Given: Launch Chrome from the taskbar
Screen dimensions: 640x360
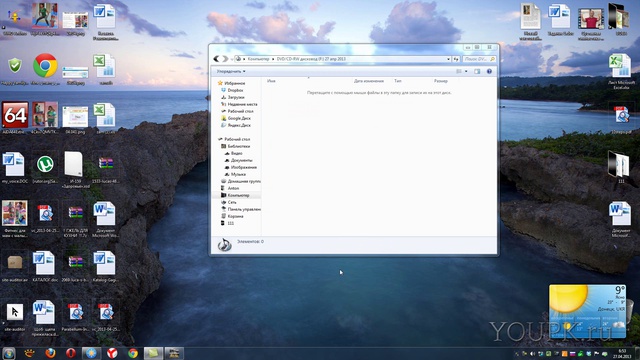Looking at the screenshot, I should coord(133,353).
